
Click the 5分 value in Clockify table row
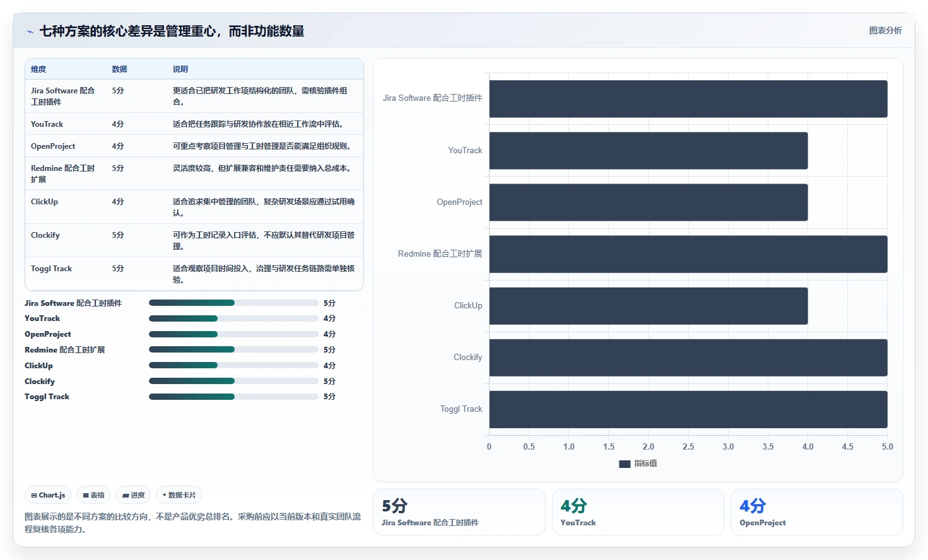[118, 235]
